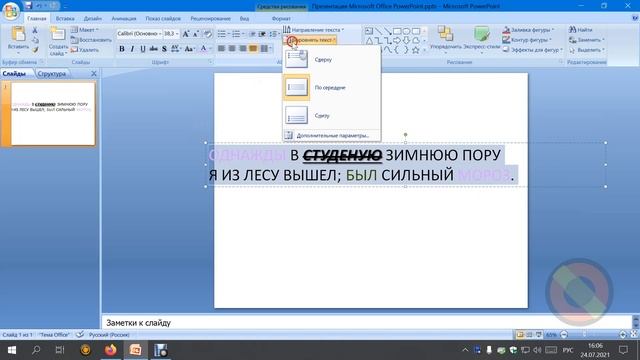Screen dimensions: 640x360
Task: Center the text horizontally
Action: pyautogui.click(x=232, y=49)
